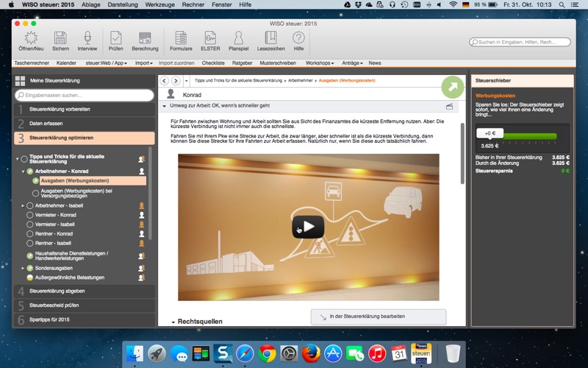Collapse the Rechtsquellen section
This screenshot has width=588, height=368.
coord(173,322)
